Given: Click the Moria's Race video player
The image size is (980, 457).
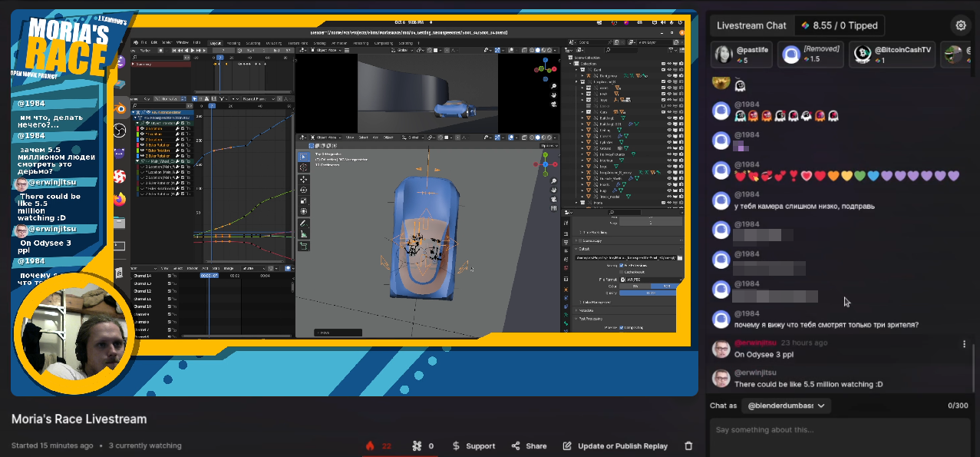Looking at the screenshot, I should (x=355, y=204).
